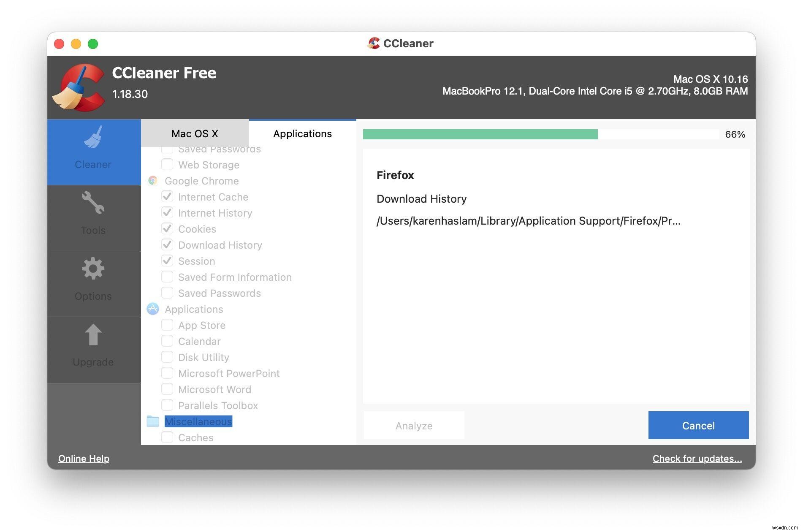
Task: Collapse the Google Chrome group label
Action: [x=202, y=181]
